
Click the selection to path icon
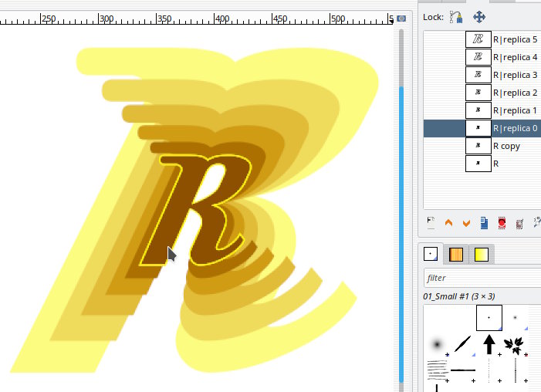[519, 223]
